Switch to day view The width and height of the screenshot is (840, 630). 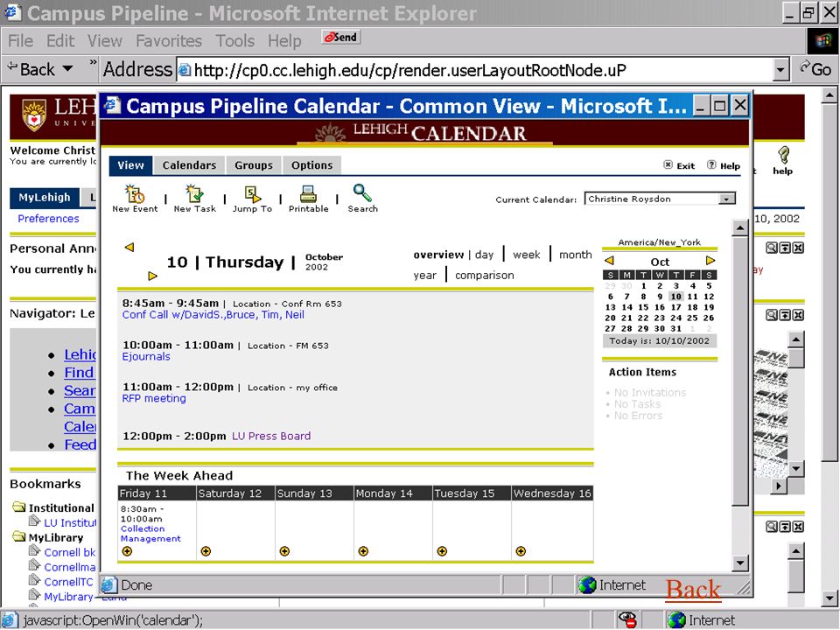click(x=484, y=255)
